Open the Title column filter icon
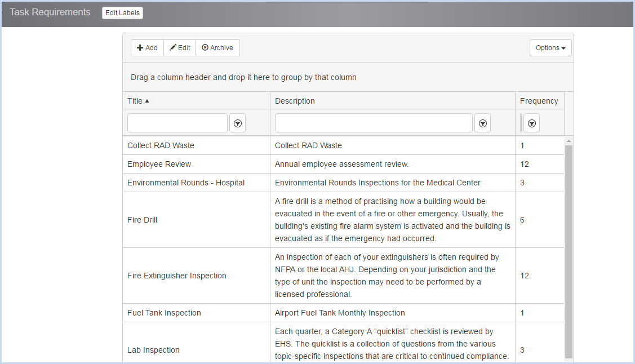Screen dimensions: 635x364 click(x=238, y=123)
